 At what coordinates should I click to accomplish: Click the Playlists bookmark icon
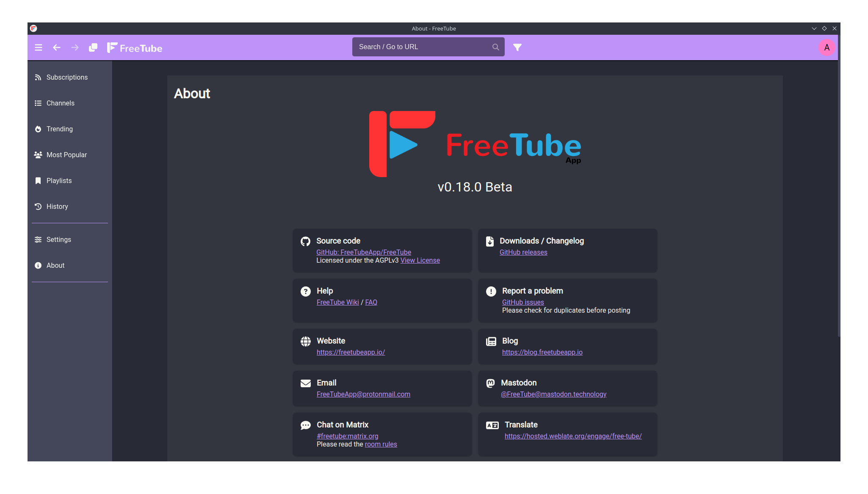click(38, 181)
